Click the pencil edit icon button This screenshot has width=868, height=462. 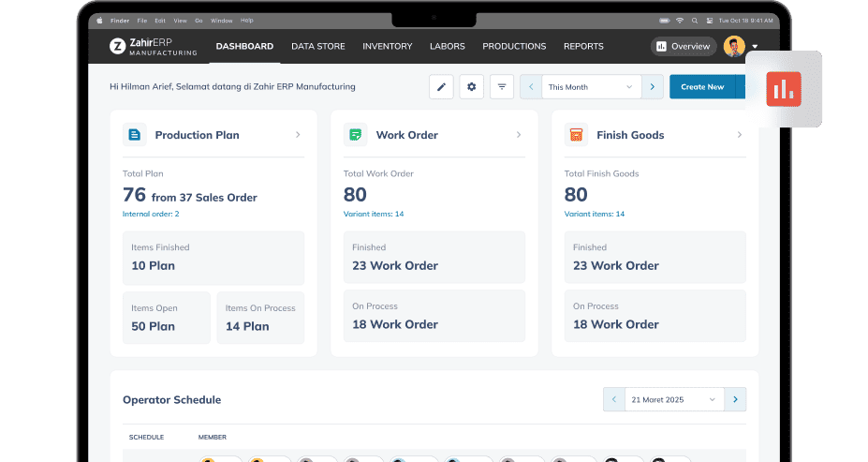441,87
